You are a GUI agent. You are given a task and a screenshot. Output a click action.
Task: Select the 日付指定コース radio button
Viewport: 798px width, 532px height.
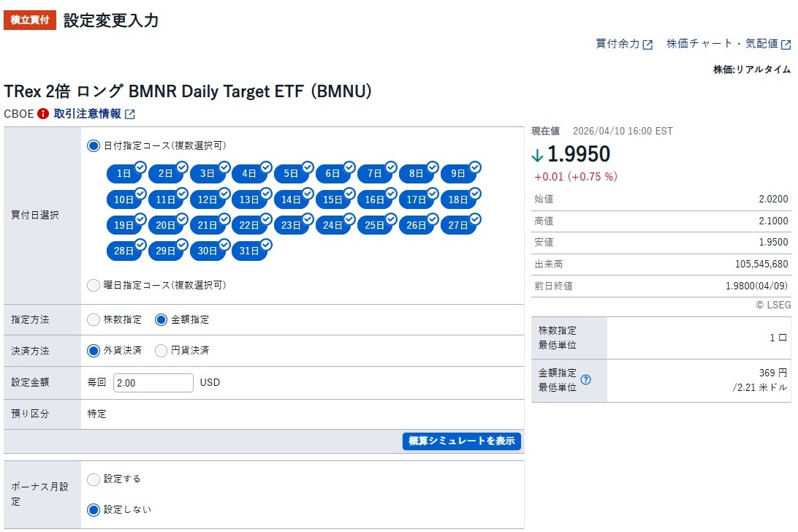(x=94, y=146)
